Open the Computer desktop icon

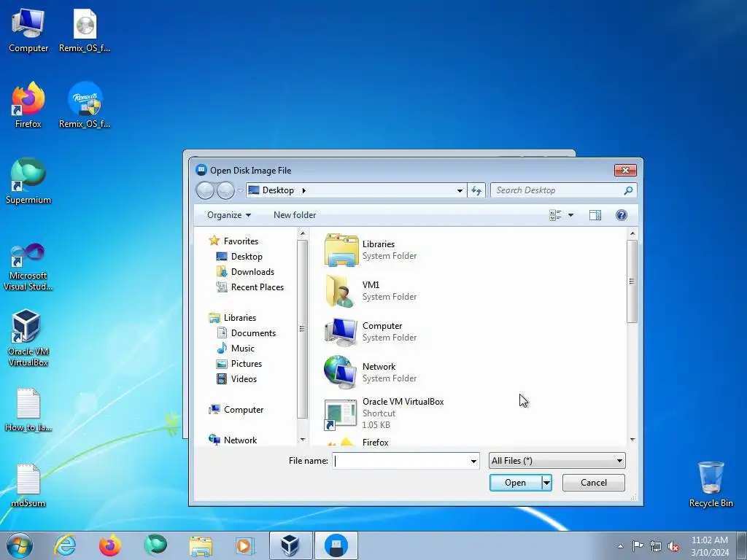click(x=28, y=30)
